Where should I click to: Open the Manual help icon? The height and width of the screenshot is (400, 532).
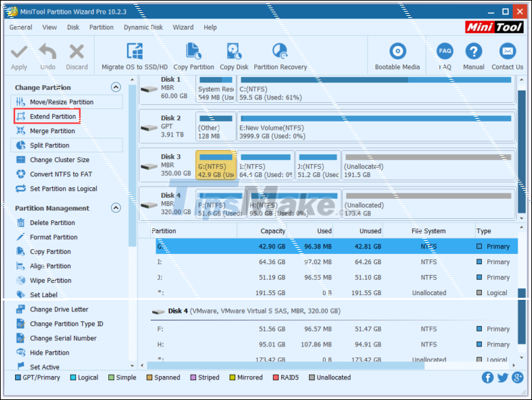pos(474,51)
